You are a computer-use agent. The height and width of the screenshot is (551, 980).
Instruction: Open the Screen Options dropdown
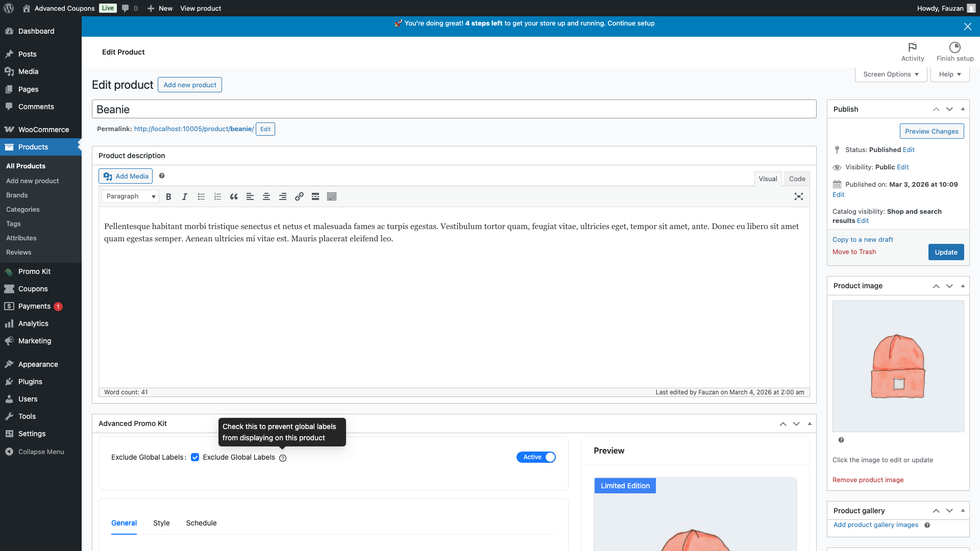click(x=890, y=74)
